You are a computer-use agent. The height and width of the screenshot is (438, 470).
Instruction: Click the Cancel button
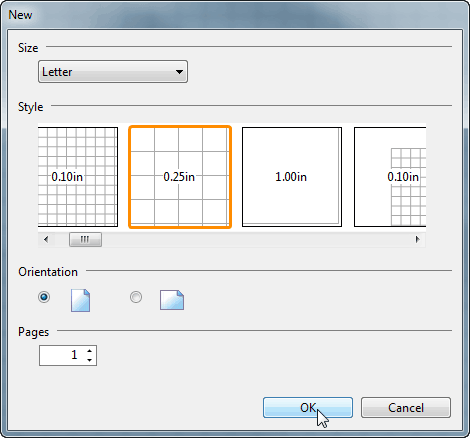coord(406,407)
